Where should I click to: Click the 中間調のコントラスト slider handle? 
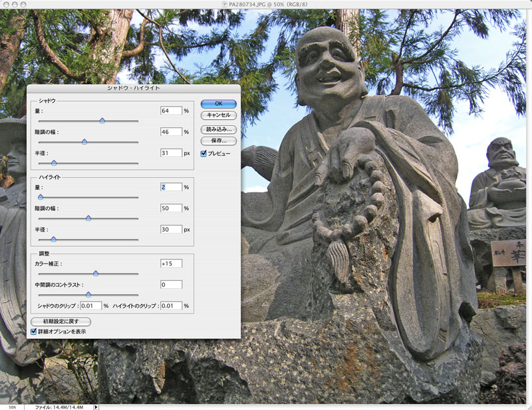[x=88, y=294]
